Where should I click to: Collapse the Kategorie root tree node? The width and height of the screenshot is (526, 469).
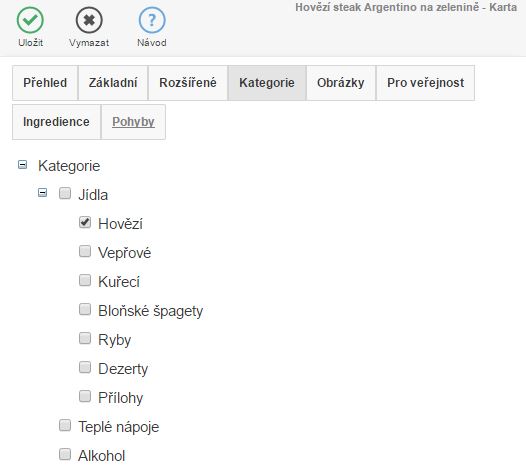click(x=22, y=165)
